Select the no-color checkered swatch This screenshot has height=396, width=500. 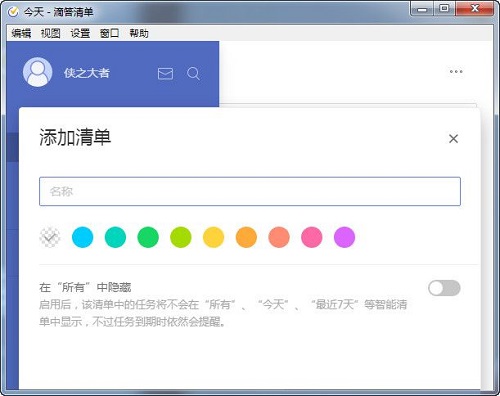50,237
